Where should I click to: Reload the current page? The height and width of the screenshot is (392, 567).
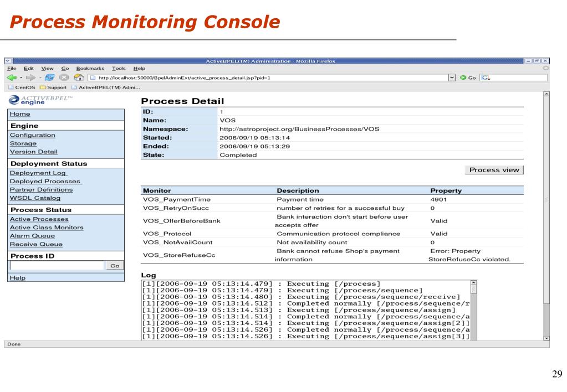tap(49, 78)
